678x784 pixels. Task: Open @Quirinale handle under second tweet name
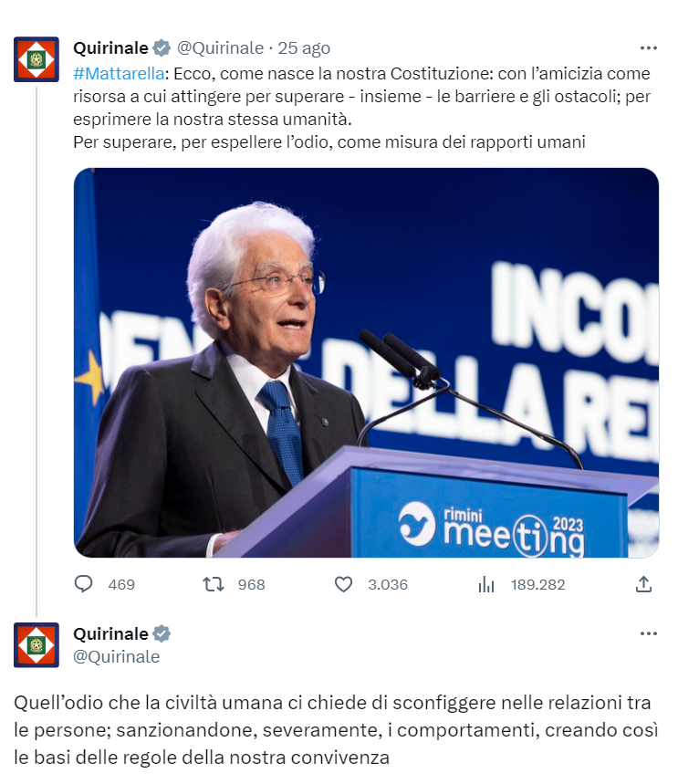pyautogui.click(x=117, y=656)
